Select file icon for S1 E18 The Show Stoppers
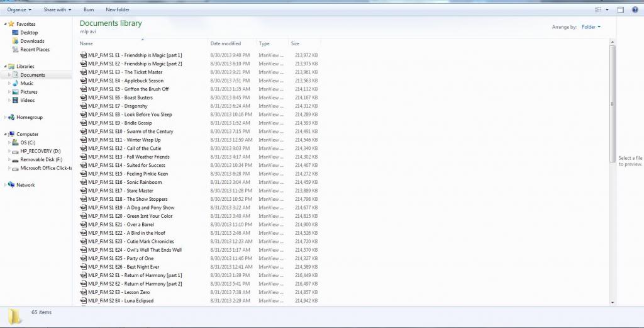 (84, 199)
